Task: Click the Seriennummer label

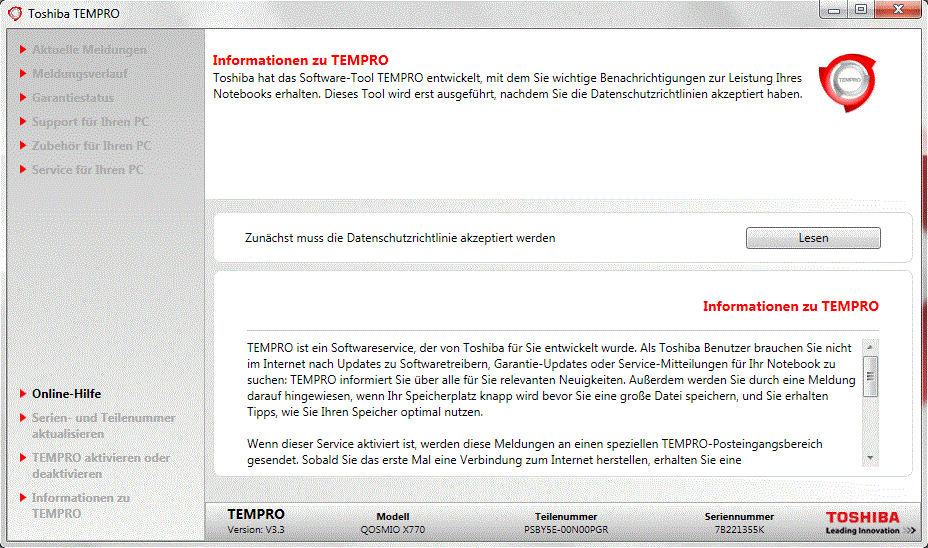Action: pos(739,517)
